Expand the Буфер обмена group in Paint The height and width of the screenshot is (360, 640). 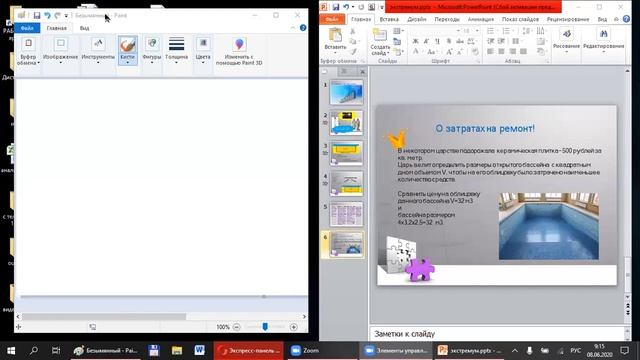28,51
